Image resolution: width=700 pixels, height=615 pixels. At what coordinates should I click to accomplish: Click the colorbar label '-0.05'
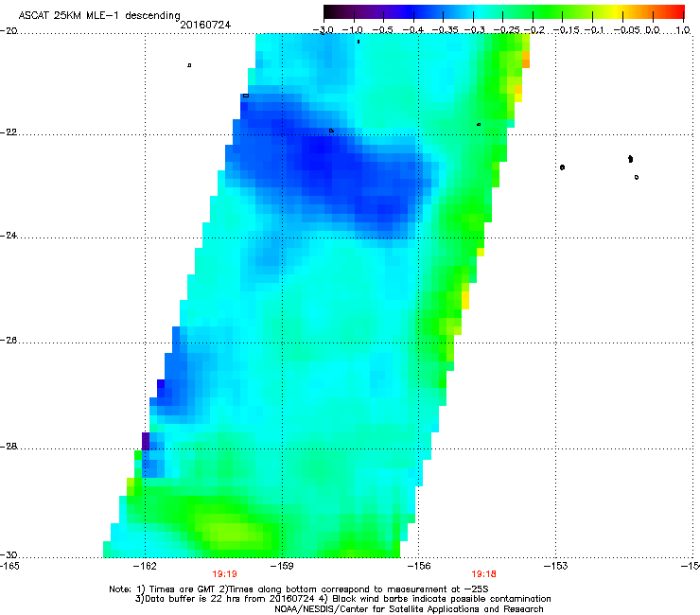(627, 30)
